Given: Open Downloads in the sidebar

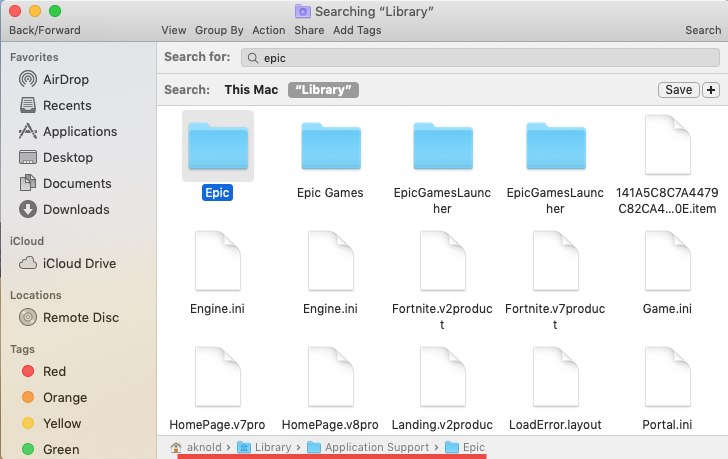Looking at the screenshot, I should tap(64, 209).
